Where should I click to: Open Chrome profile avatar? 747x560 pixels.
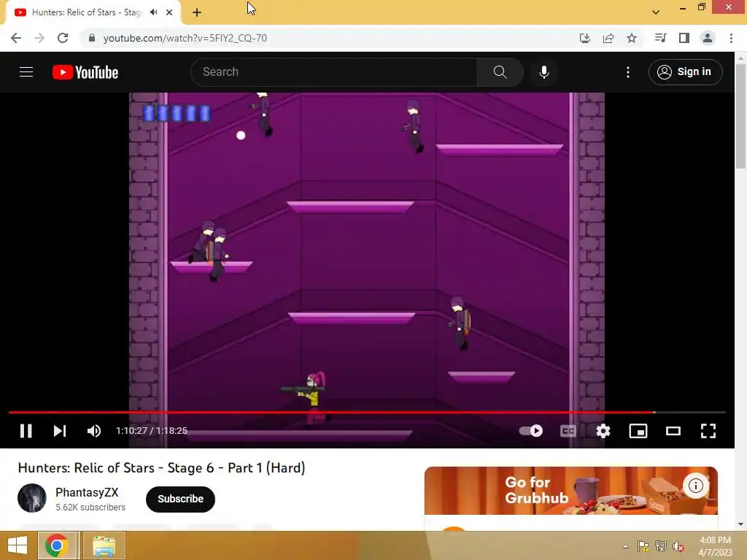click(x=708, y=38)
